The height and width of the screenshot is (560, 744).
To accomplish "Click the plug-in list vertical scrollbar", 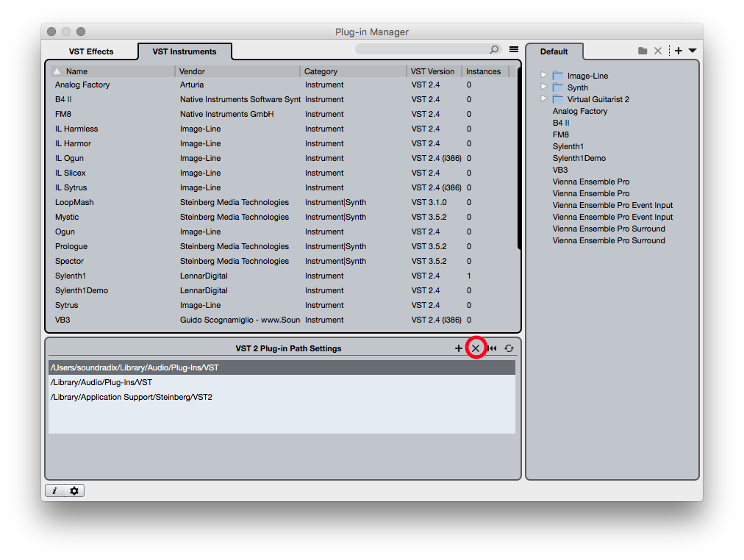I will click(x=519, y=159).
